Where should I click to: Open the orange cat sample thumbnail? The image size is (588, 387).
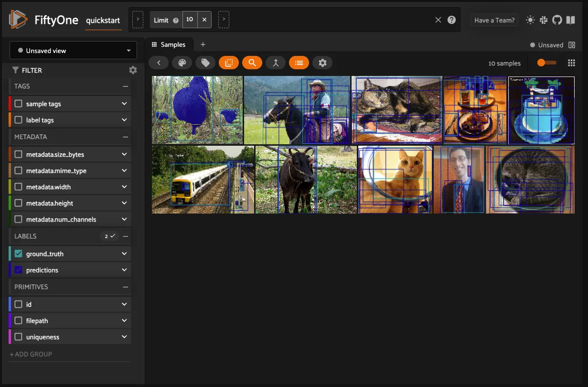[x=395, y=180]
